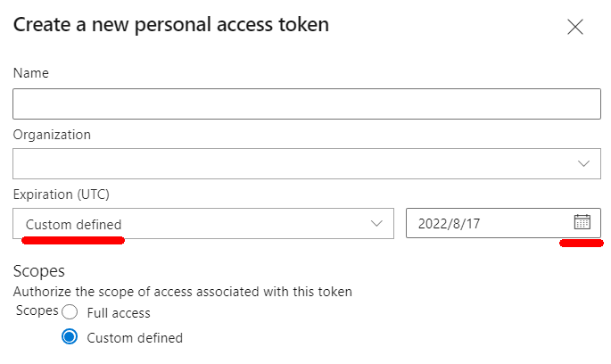
Task: Click the 'Custom defined' expiration value text
Action: [x=73, y=224]
